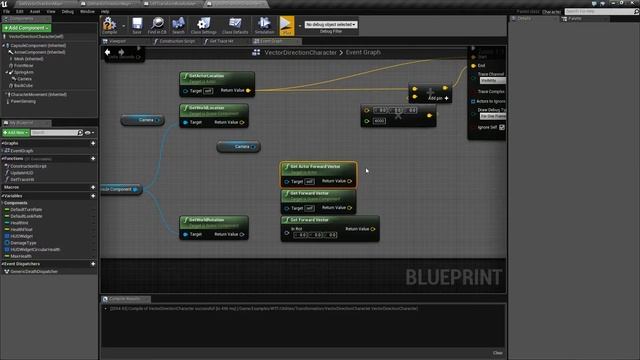Click GetActorLocation Return Value output pin

(248, 91)
